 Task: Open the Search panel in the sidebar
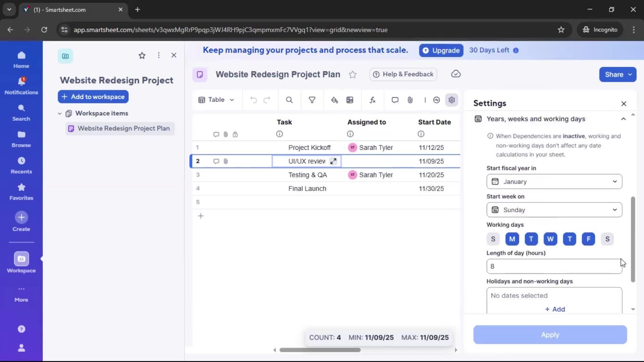tap(21, 112)
